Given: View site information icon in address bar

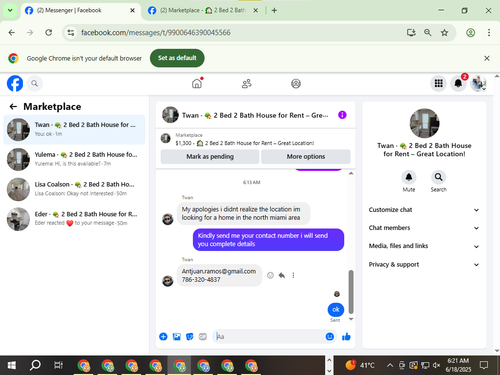Looking at the screenshot, I should [71, 32].
